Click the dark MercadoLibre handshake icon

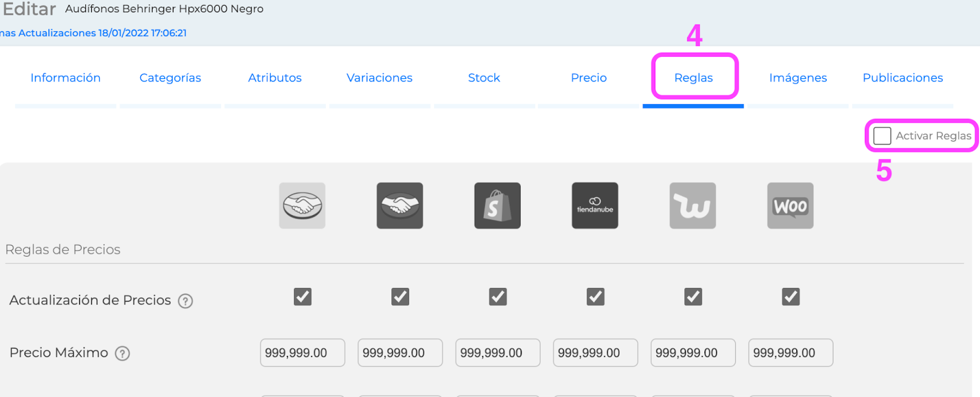[399, 206]
